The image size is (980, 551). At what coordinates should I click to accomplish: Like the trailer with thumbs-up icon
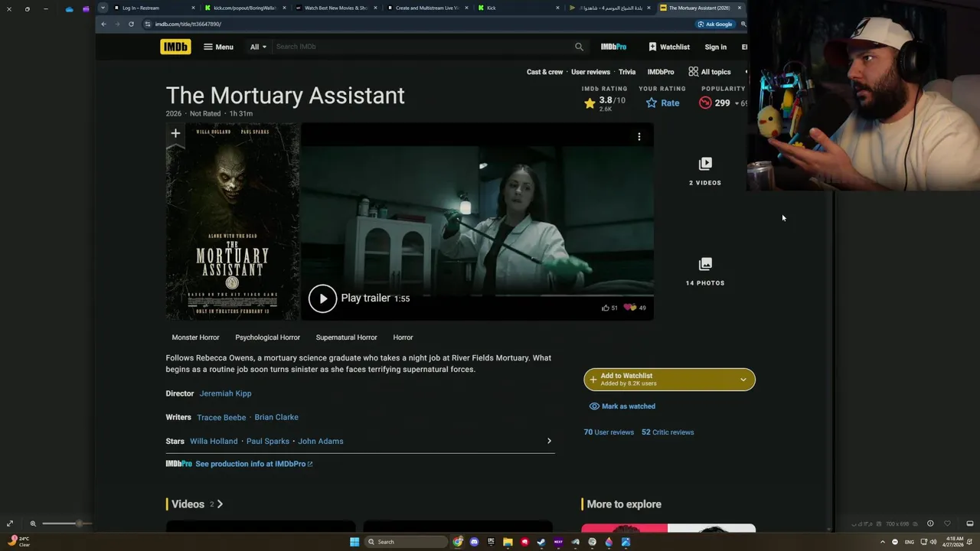tap(606, 308)
